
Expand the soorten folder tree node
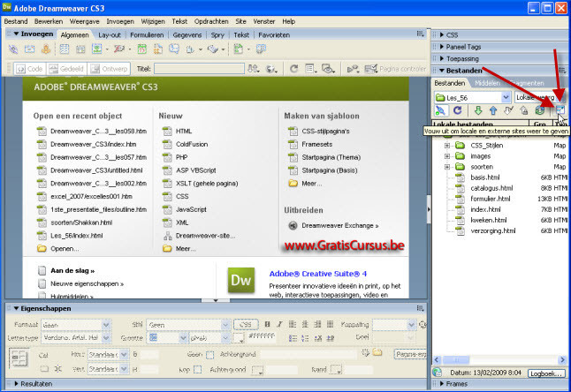coord(447,167)
